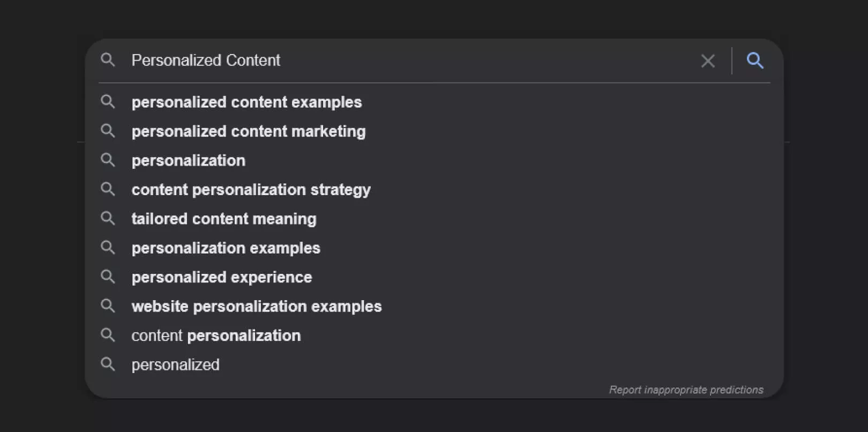Pick the last suggestion 'personalized'
The height and width of the screenshot is (432, 868).
click(x=176, y=365)
